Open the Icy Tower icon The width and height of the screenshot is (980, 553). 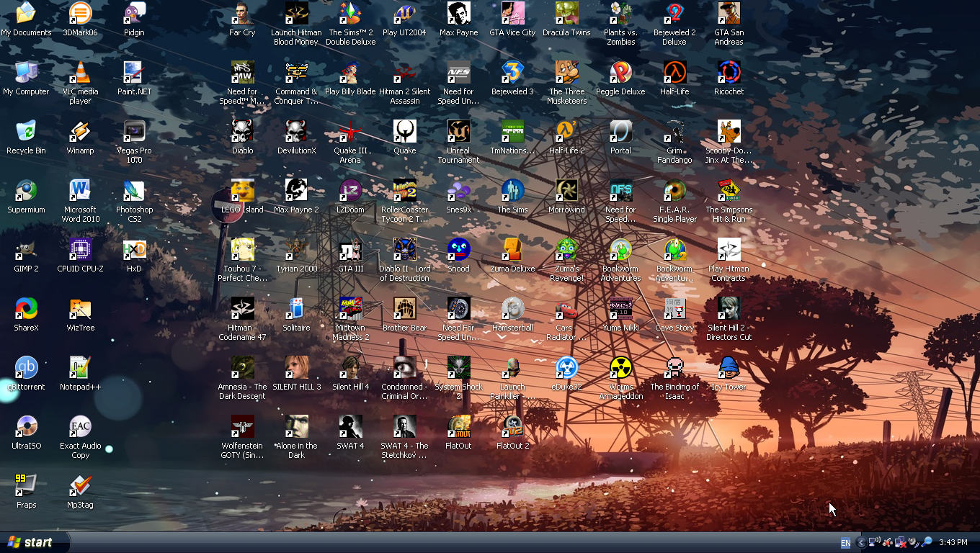[729, 367]
